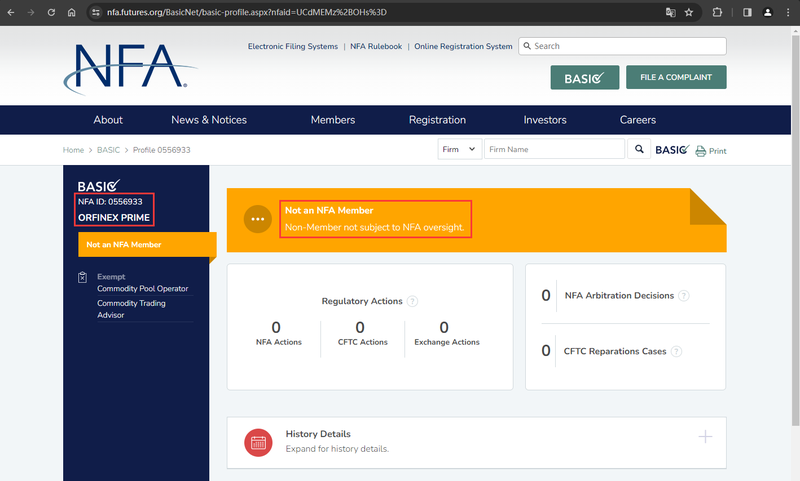Image resolution: width=800 pixels, height=481 pixels.
Task: Click the File a Complaint button
Action: coord(676,77)
